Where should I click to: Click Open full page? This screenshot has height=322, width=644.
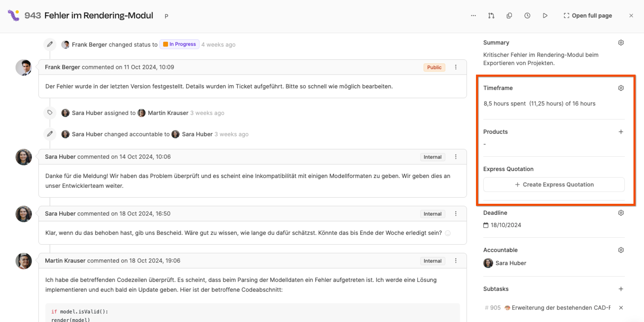[588, 16]
